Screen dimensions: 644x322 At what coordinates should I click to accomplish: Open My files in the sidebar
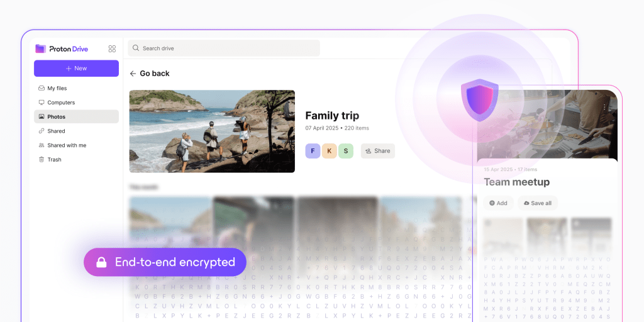click(76, 88)
